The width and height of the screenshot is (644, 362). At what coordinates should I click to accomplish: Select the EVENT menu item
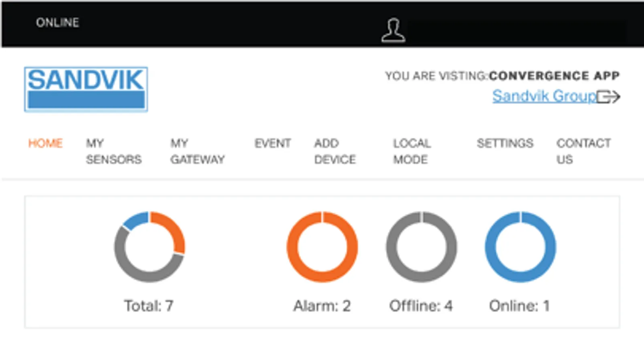pyautogui.click(x=273, y=143)
